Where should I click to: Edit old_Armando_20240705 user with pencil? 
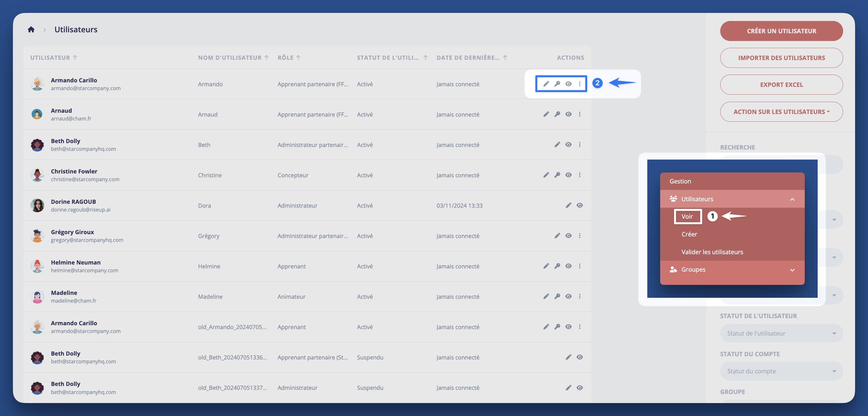click(546, 327)
